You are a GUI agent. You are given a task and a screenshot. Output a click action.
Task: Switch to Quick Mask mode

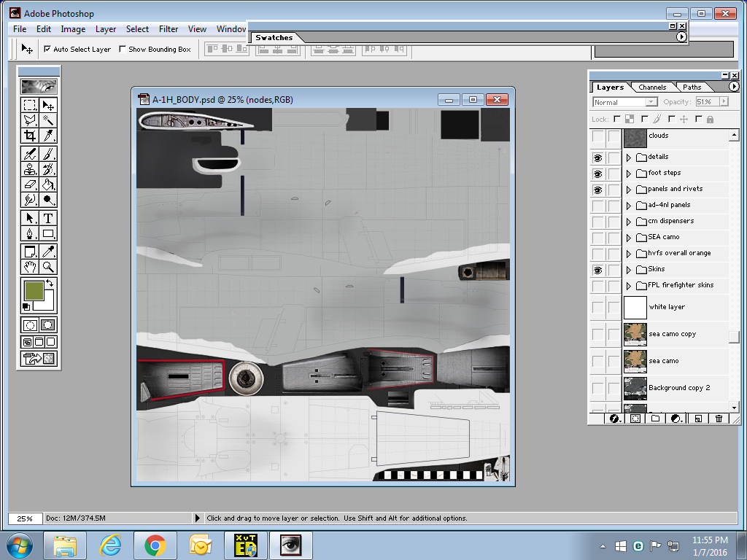[47, 325]
